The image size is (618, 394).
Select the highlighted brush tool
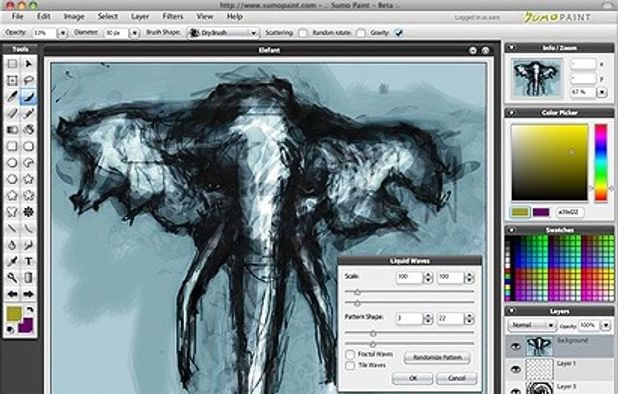(x=28, y=97)
